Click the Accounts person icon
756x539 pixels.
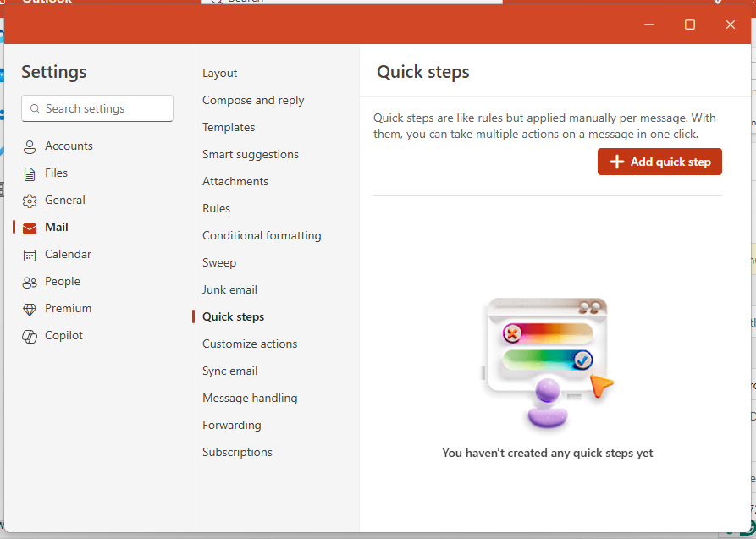[30, 146]
